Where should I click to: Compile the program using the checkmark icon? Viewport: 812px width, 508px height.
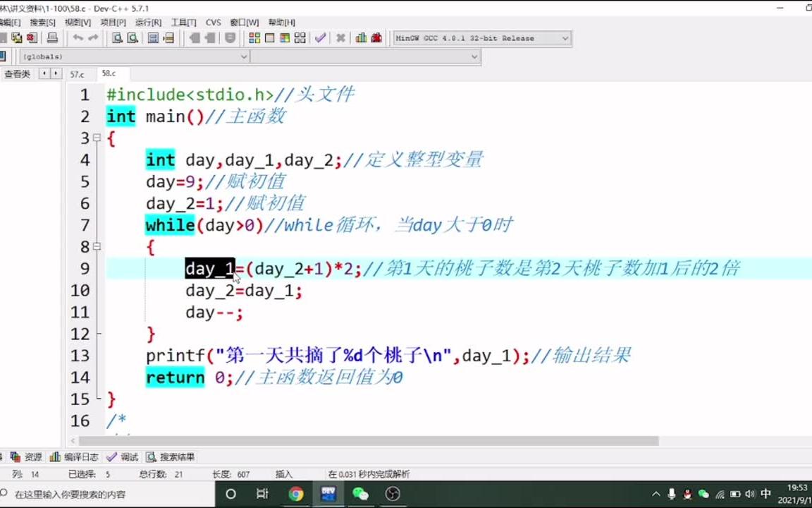[319, 38]
